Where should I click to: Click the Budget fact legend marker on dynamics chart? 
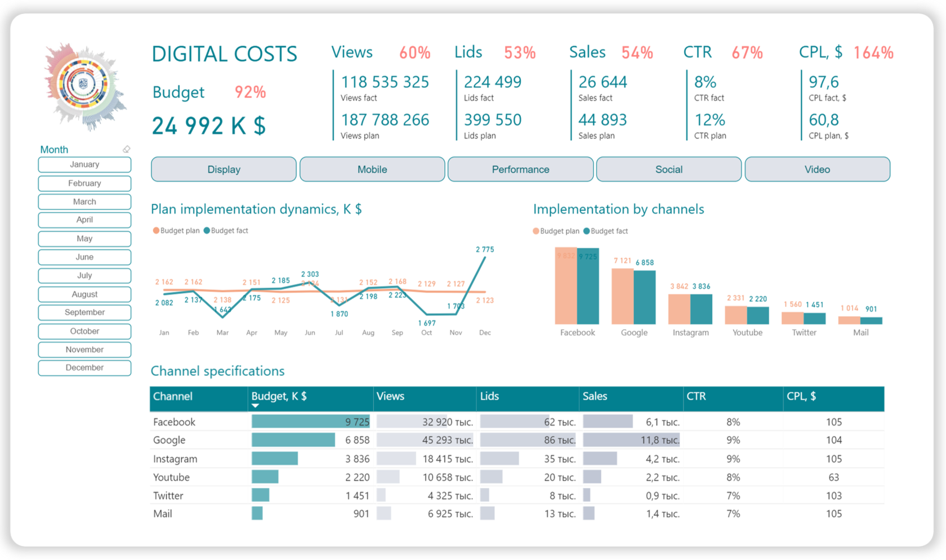[x=207, y=230]
